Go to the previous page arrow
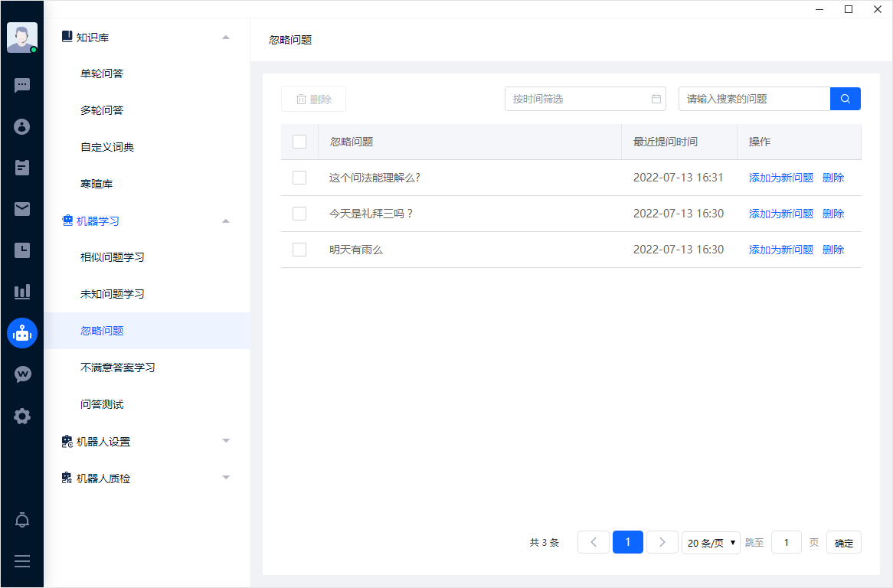This screenshot has height=588, width=893. [x=594, y=543]
